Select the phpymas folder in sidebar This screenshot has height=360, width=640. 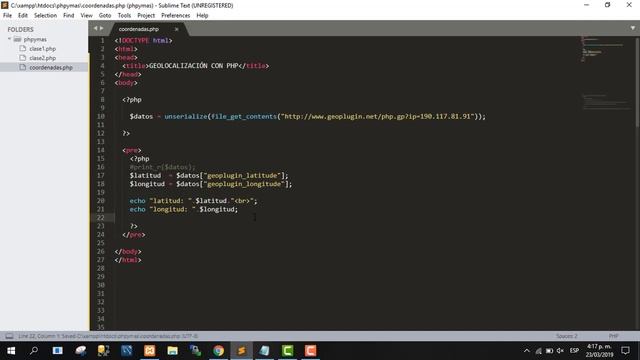click(x=35, y=39)
